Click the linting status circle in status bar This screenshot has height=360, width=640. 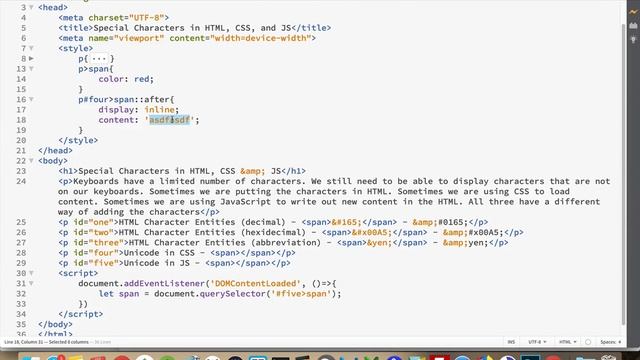pos(588,342)
